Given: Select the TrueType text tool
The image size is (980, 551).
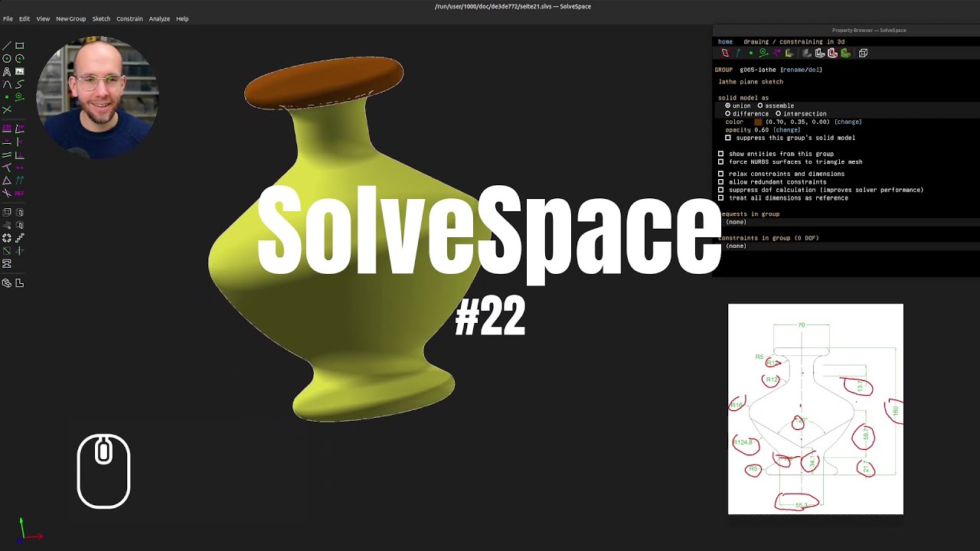Looking at the screenshot, I should tap(7, 71).
